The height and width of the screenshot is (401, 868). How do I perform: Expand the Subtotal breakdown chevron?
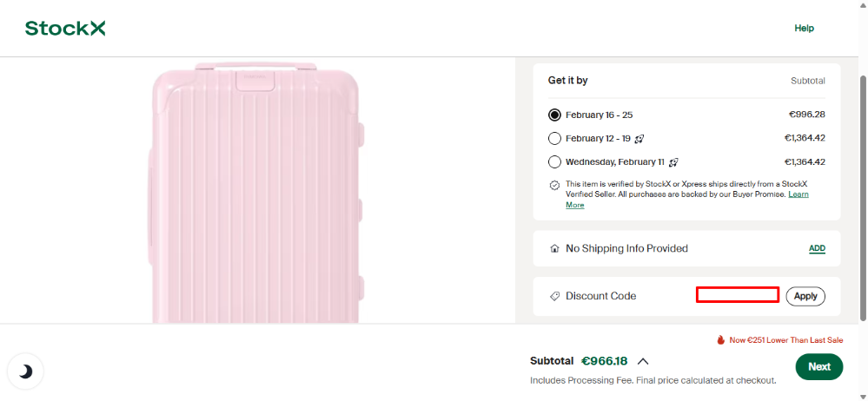644,361
